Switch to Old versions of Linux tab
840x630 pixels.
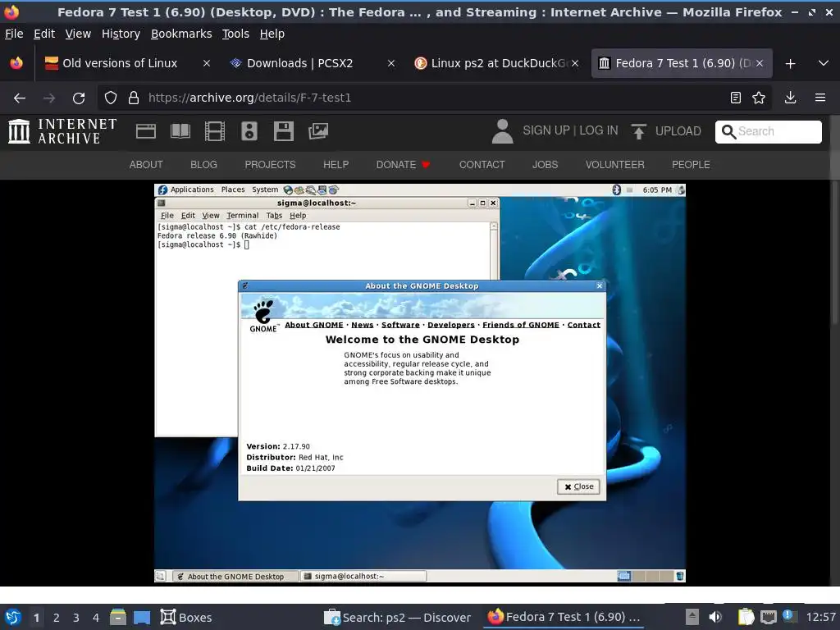pyautogui.click(x=120, y=63)
